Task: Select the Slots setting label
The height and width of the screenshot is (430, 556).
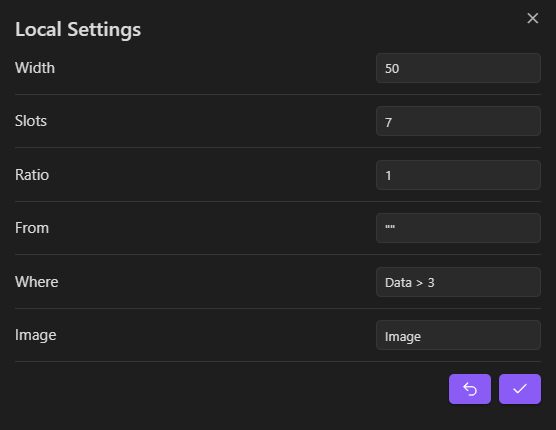Action: coord(31,121)
